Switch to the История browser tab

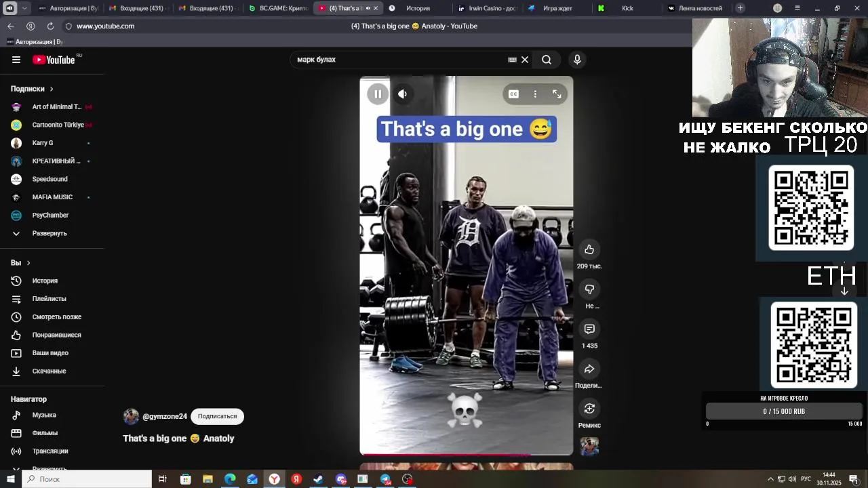click(417, 8)
